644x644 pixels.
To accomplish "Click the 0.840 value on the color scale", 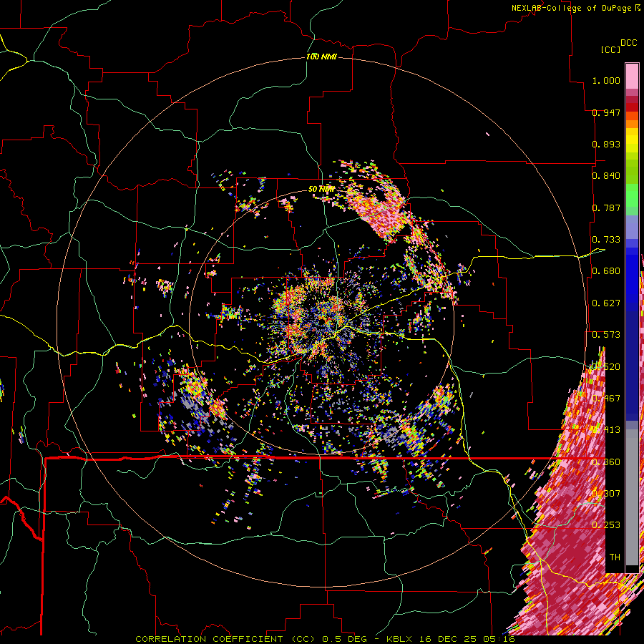I will click(606, 176).
